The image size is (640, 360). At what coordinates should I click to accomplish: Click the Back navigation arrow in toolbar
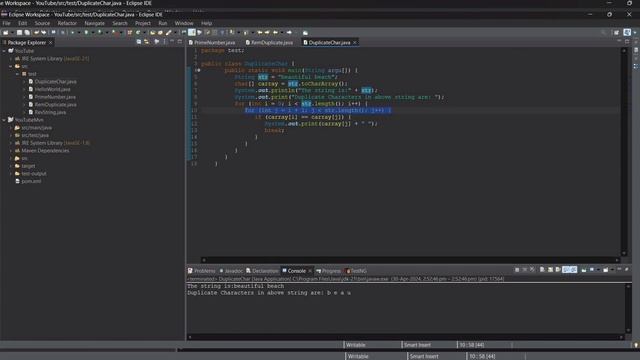pos(276,32)
